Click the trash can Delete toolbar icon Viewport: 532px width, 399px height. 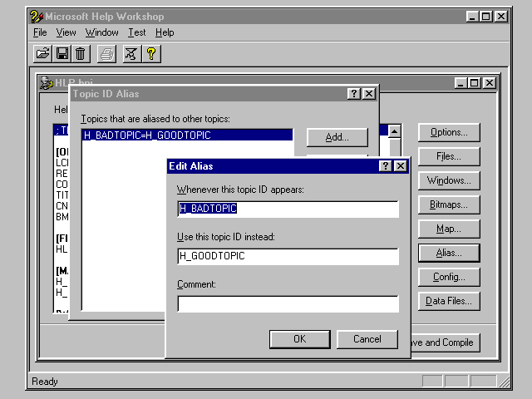pos(80,54)
